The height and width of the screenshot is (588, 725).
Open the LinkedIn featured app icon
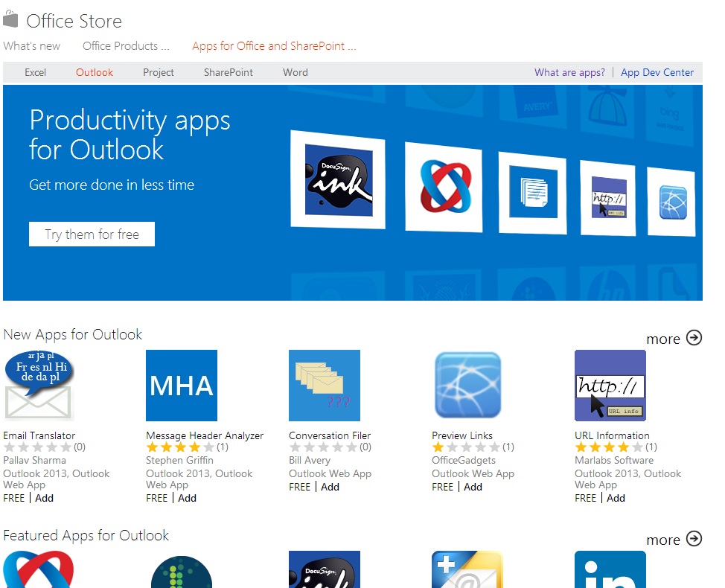(610, 569)
